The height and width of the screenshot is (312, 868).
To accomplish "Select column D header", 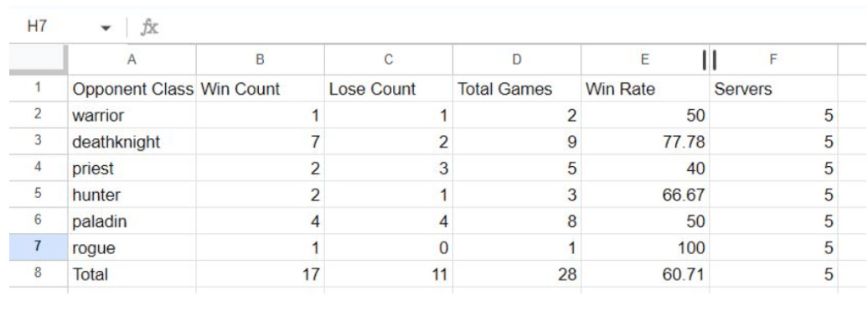I will pos(517,60).
